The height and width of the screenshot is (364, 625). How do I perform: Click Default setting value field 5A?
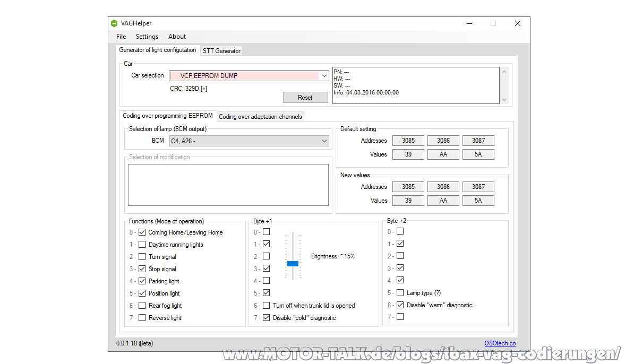pos(478,154)
